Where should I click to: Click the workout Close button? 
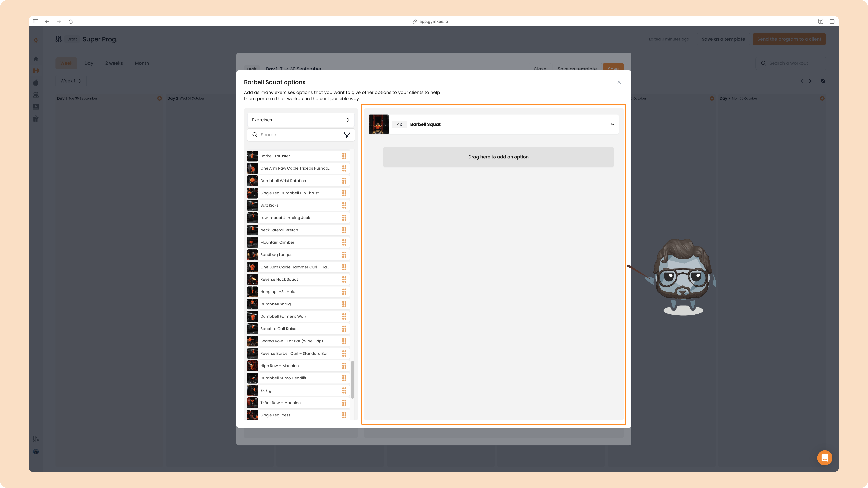pyautogui.click(x=540, y=67)
